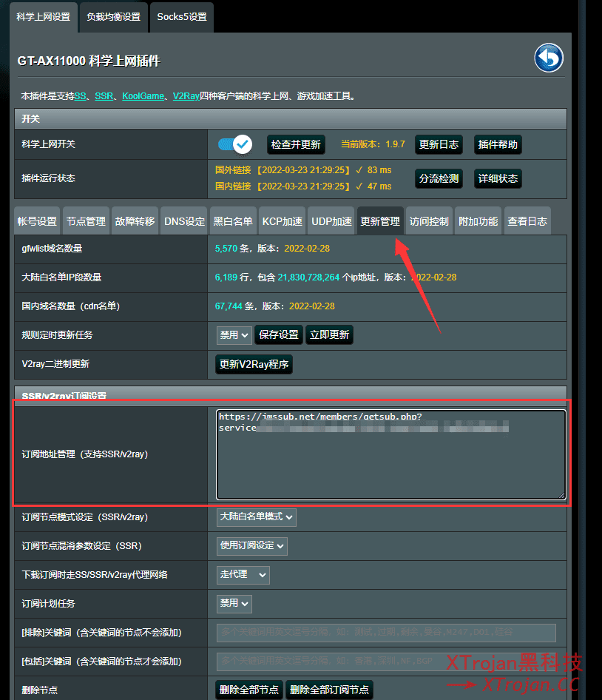The image size is (602, 700).
Task: Open the KCP加速 tab
Action: tap(282, 221)
